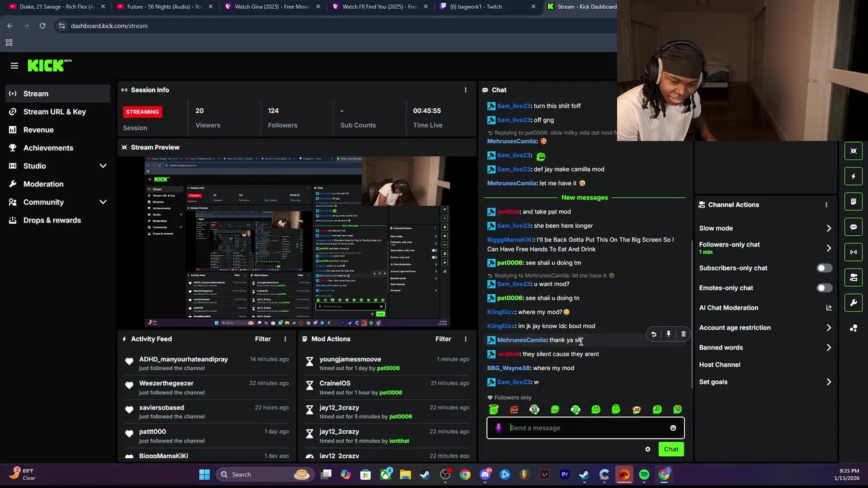868x488 pixels.
Task: Open Set goals settings arrow
Action: coord(829,382)
